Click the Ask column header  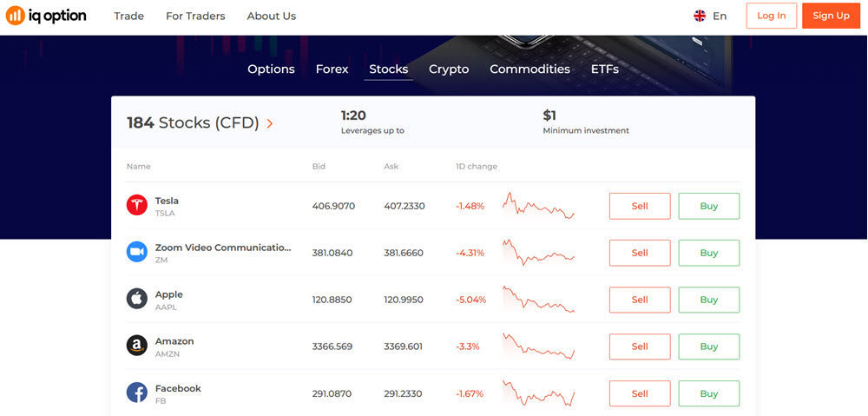(391, 166)
